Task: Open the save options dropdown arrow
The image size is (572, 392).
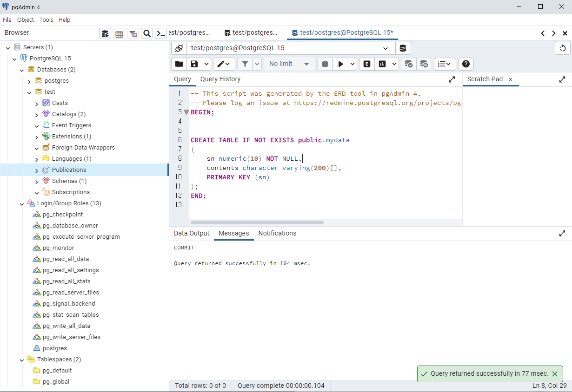Action: pyautogui.click(x=206, y=64)
